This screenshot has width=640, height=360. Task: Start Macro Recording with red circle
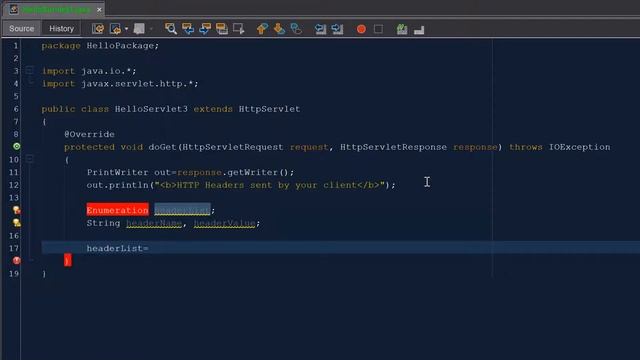click(x=361, y=29)
